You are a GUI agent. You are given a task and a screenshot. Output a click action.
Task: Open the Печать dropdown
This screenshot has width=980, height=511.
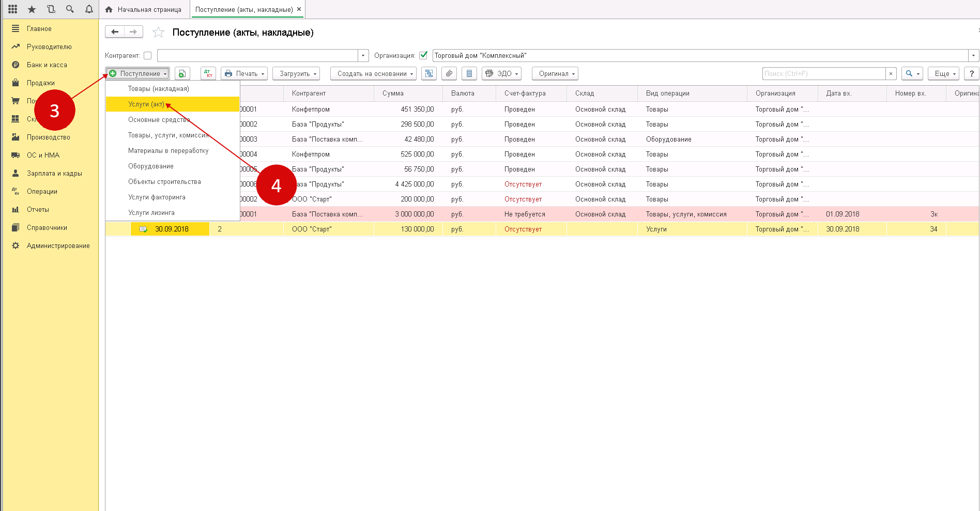pyautogui.click(x=244, y=74)
